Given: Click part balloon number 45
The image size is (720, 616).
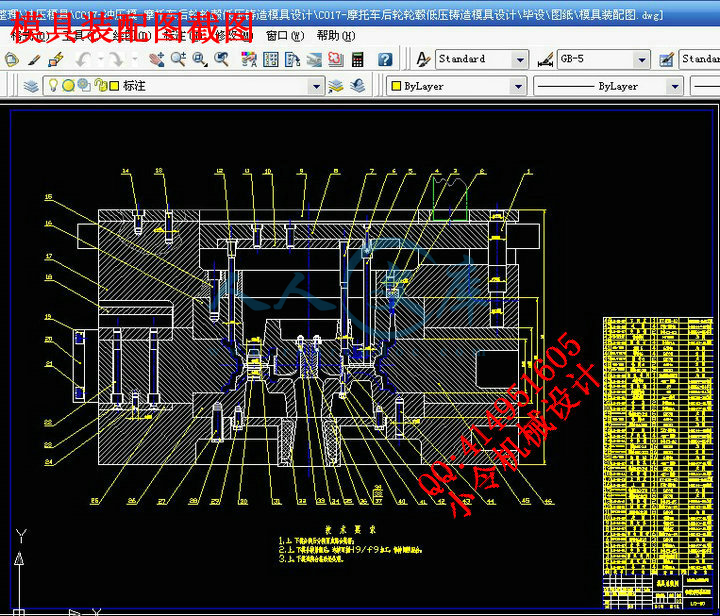Looking at the screenshot, I should tap(526, 501).
